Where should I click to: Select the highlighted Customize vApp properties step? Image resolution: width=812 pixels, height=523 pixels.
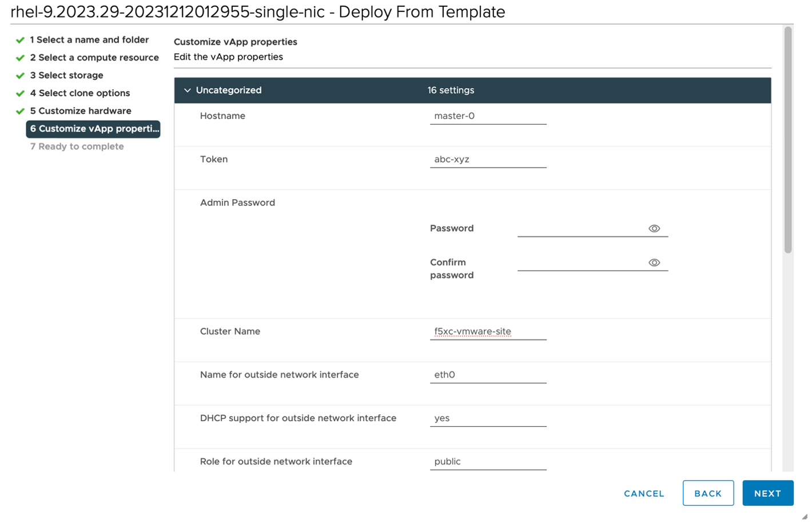point(93,129)
